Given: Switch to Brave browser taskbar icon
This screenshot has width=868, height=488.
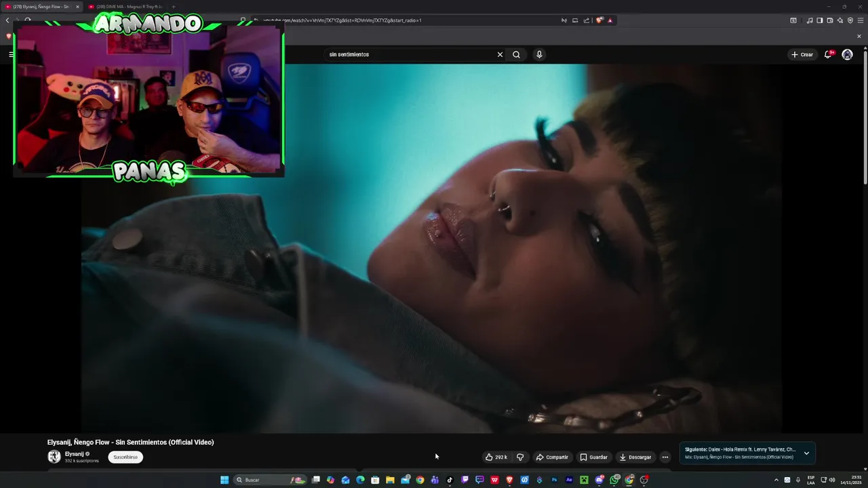Looking at the screenshot, I should pos(509,480).
